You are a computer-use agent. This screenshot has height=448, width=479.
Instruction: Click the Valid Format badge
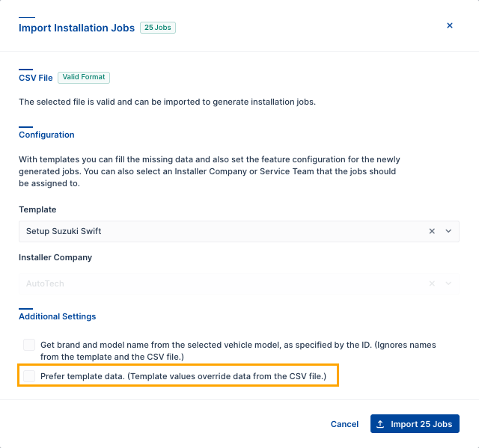84,77
